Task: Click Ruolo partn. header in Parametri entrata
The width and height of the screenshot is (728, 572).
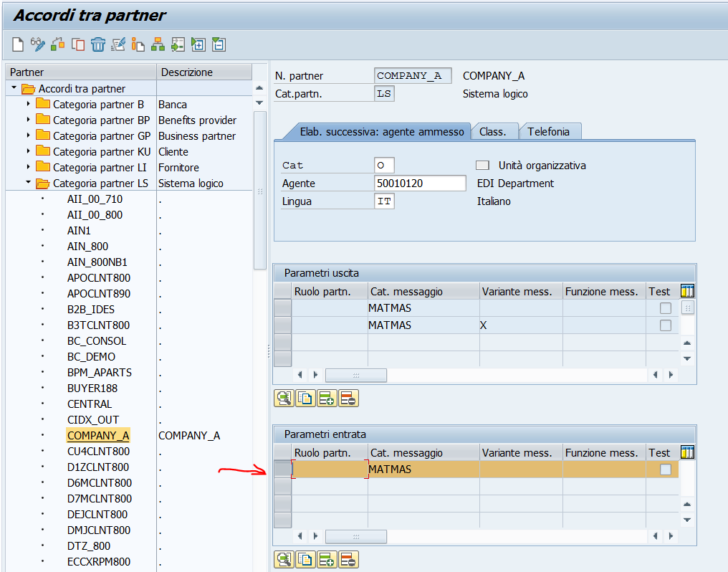Action: 330,453
